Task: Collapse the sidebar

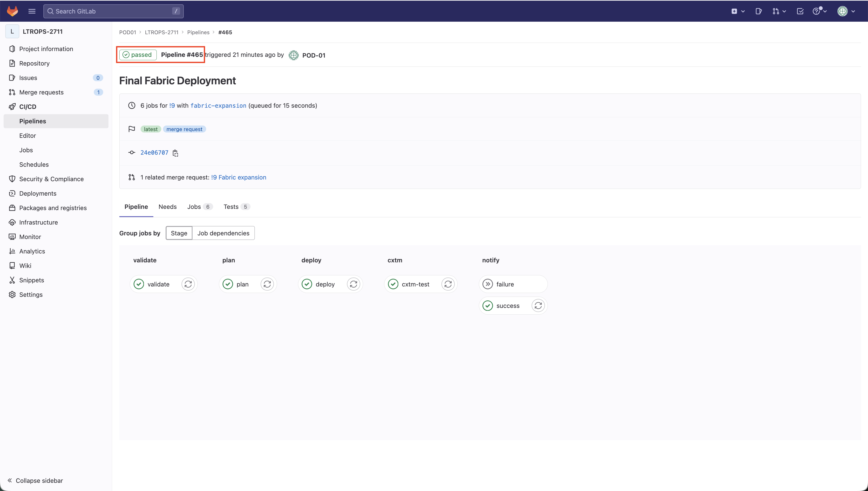Action: pos(35,481)
